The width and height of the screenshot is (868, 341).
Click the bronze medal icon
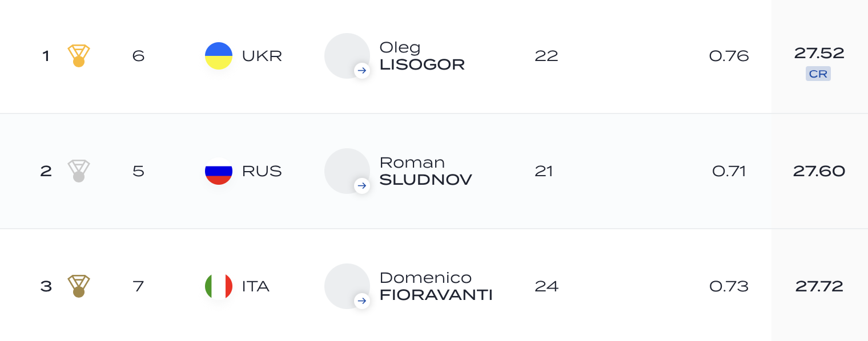(79, 286)
